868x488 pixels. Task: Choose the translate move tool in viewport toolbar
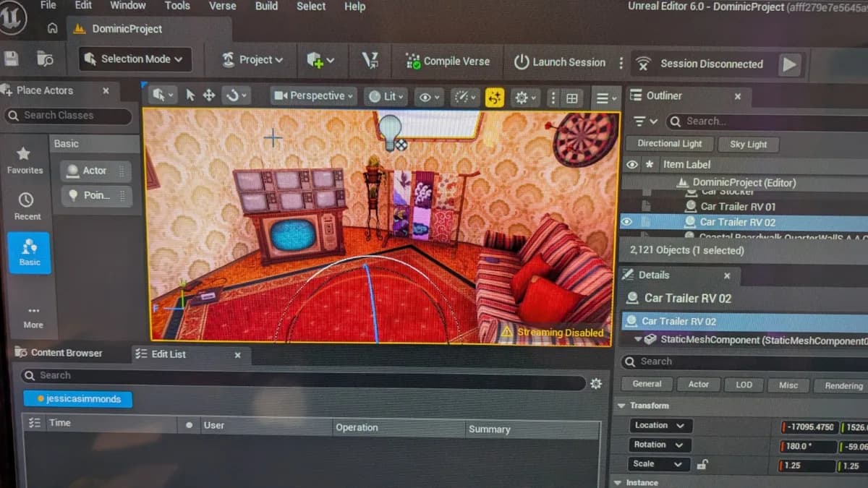[x=209, y=95]
